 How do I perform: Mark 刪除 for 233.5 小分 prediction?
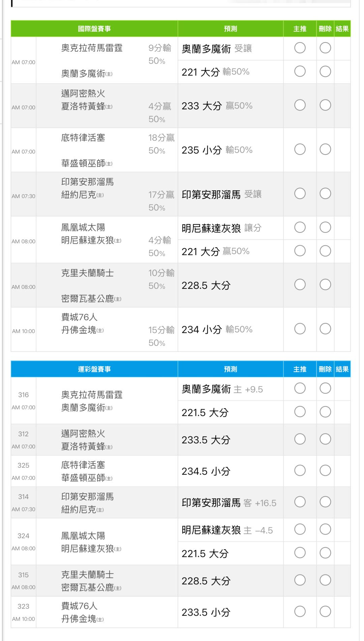coord(325,612)
